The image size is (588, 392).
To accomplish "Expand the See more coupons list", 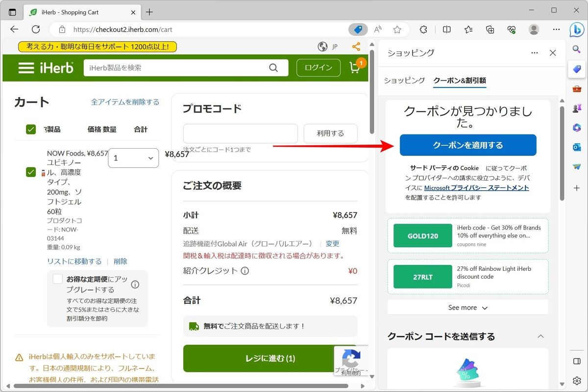I will tap(468, 308).
